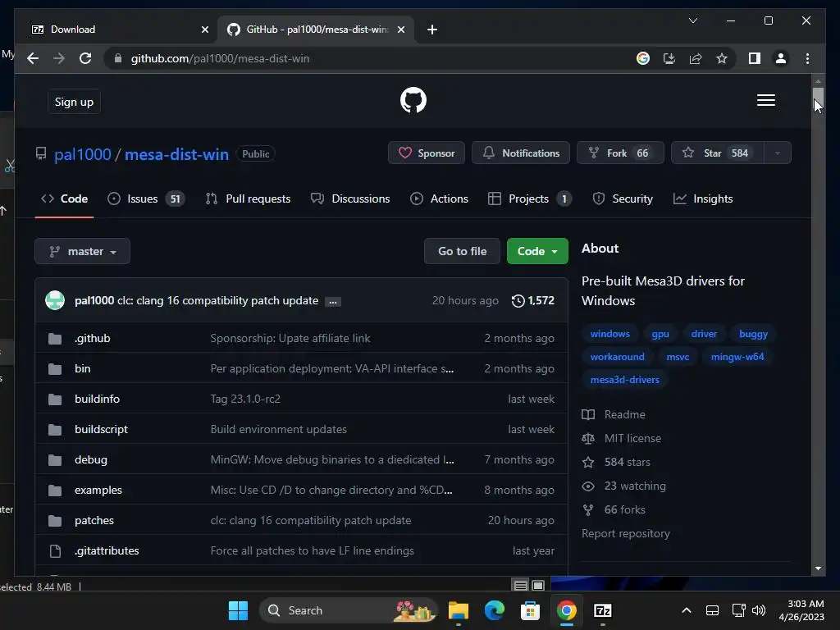Click Go to file button
The image size is (840, 630).
click(x=463, y=251)
